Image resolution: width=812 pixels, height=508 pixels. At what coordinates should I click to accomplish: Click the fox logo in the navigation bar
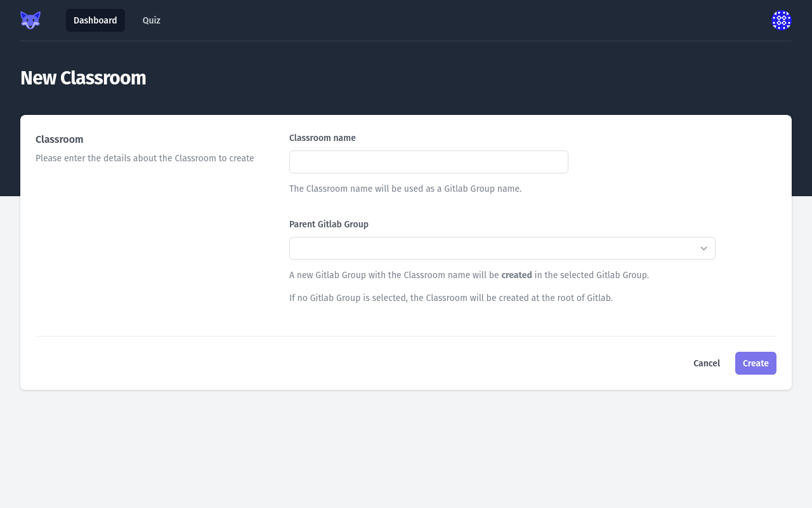(x=30, y=20)
